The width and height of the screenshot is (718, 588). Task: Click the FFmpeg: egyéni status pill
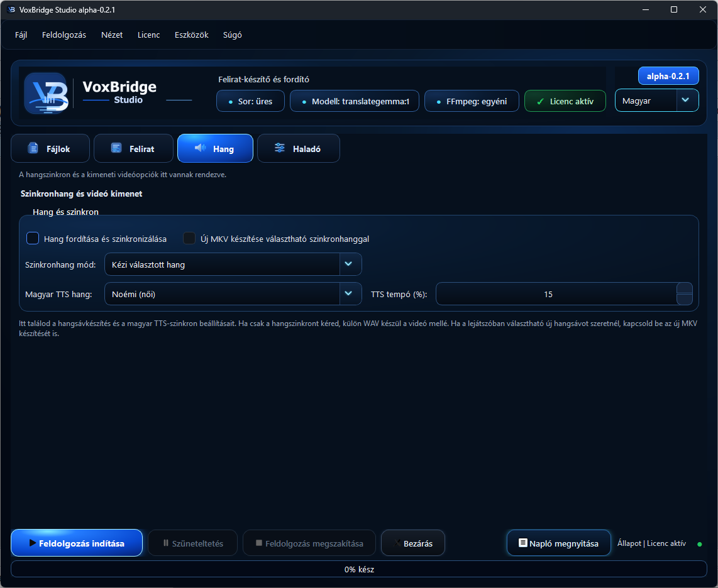coord(472,101)
